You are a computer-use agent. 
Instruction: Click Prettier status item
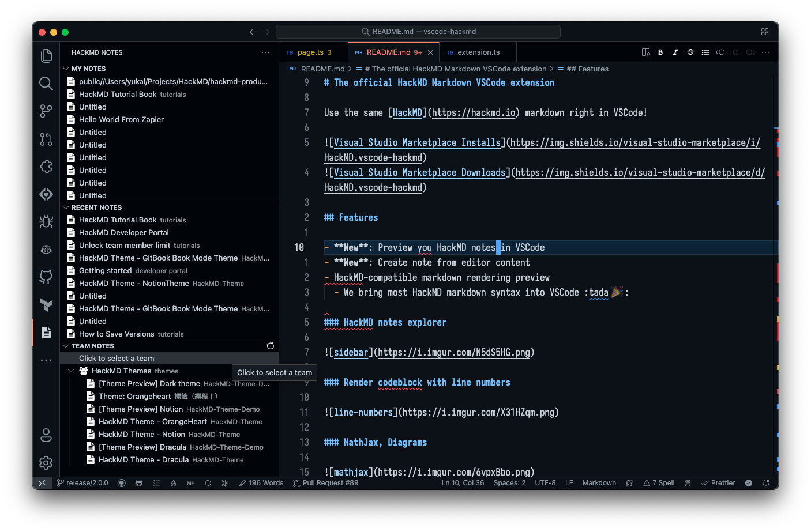(718, 483)
